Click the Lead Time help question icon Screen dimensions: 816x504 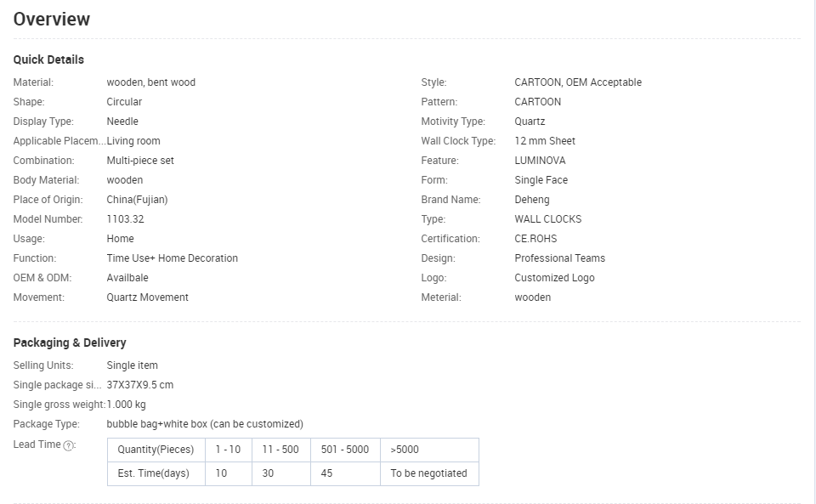pyautogui.click(x=68, y=445)
